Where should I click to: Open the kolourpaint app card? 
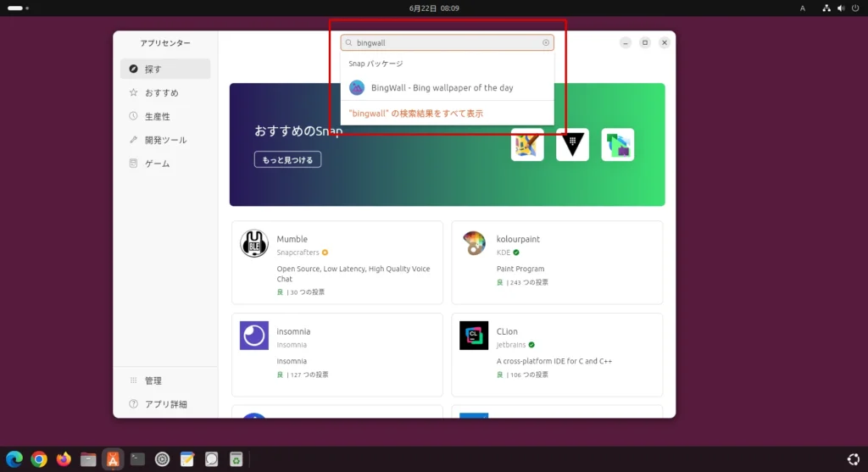[x=557, y=263]
